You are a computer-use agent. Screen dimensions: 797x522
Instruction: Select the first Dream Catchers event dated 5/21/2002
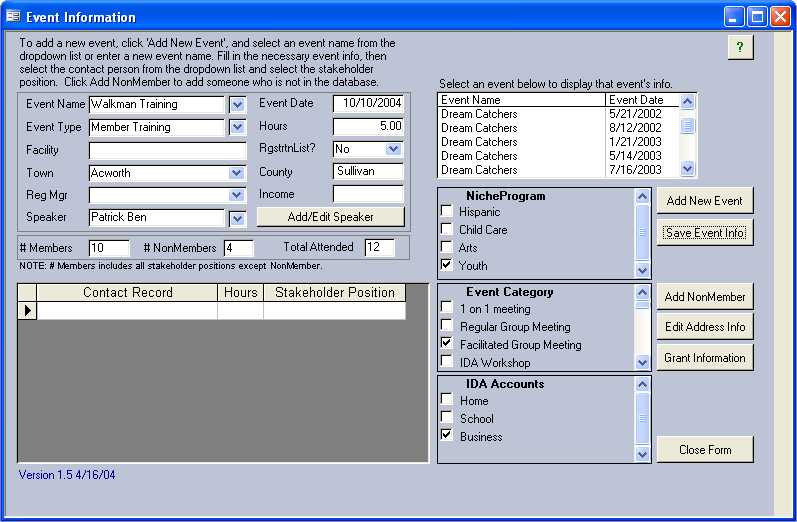(x=523, y=115)
